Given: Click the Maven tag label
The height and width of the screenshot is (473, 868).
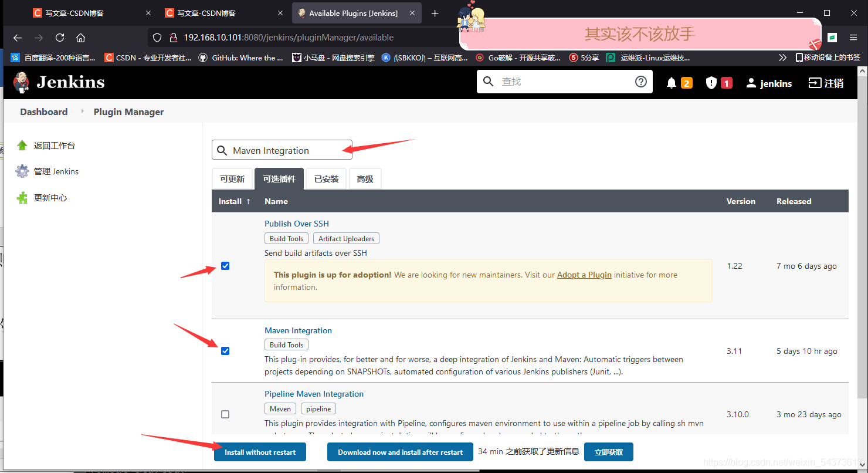Looking at the screenshot, I should pos(280,408).
